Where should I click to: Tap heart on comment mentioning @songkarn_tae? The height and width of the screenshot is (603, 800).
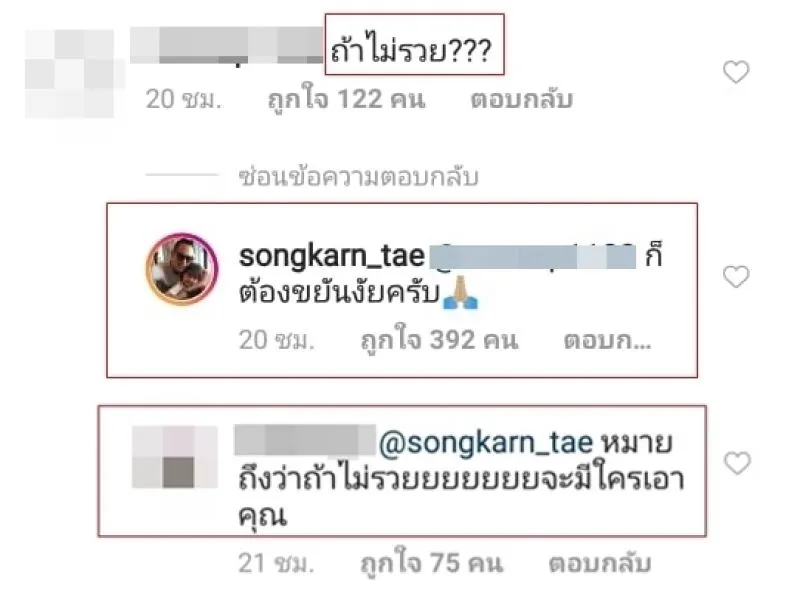[737, 463]
